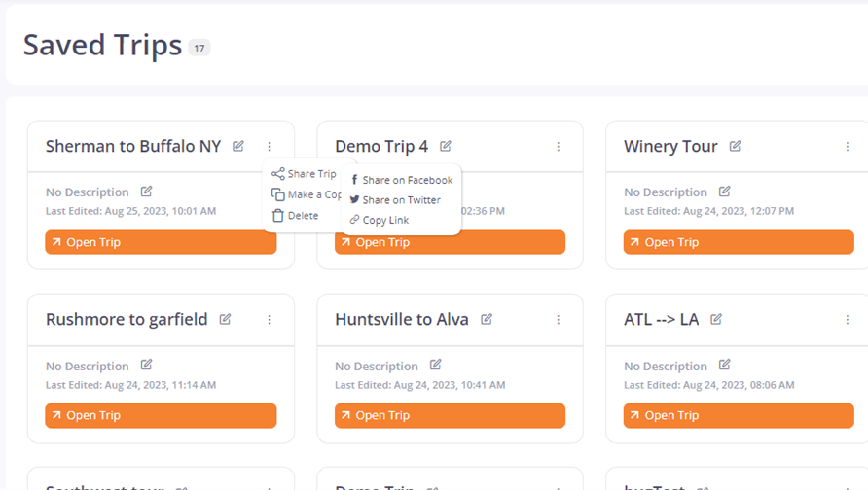
Task: Open the Sherman to Buffalo NY trip
Action: (x=161, y=242)
